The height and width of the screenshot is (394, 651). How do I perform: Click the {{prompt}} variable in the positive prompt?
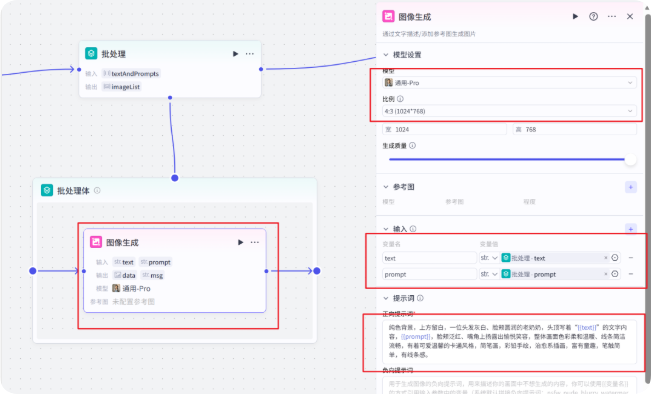[x=416, y=337]
